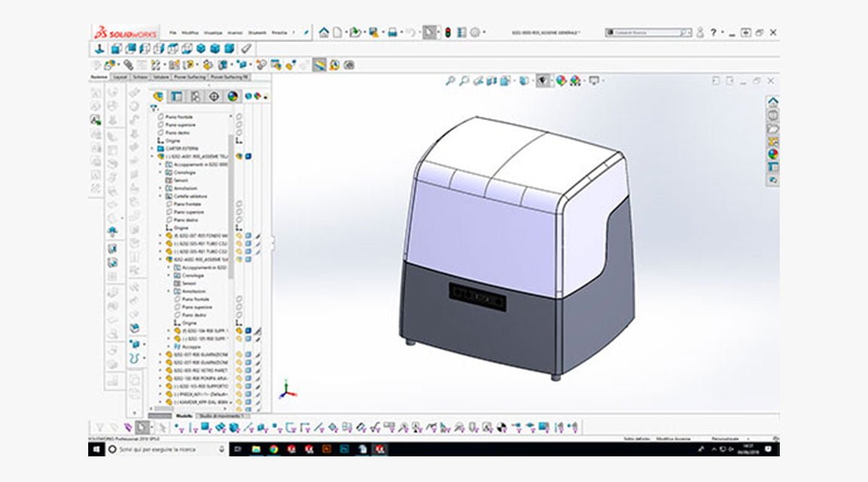Image resolution: width=868 pixels, height=482 pixels.
Task: Save the assembly using the floppy disk icon
Action: click(374, 32)
